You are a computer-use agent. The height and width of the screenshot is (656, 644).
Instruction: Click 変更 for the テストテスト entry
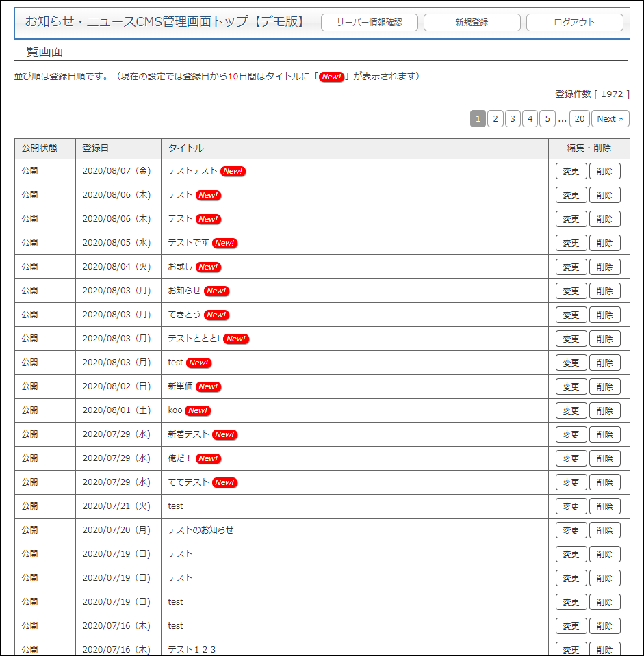click(x=571, y=171)
